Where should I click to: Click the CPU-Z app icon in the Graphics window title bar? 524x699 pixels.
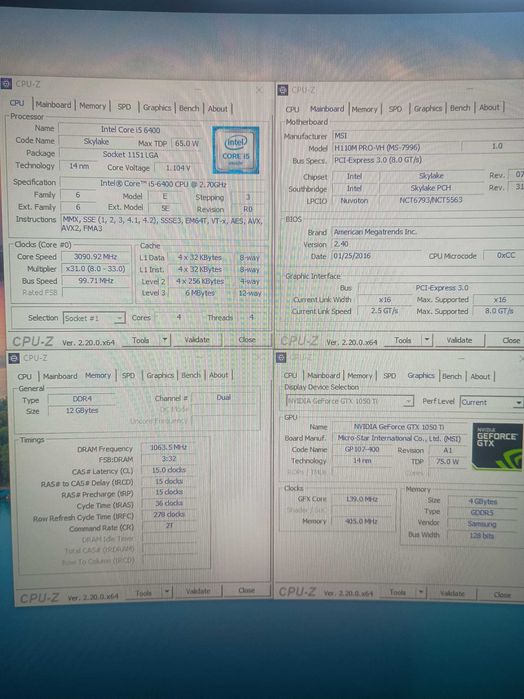(281, 357)
